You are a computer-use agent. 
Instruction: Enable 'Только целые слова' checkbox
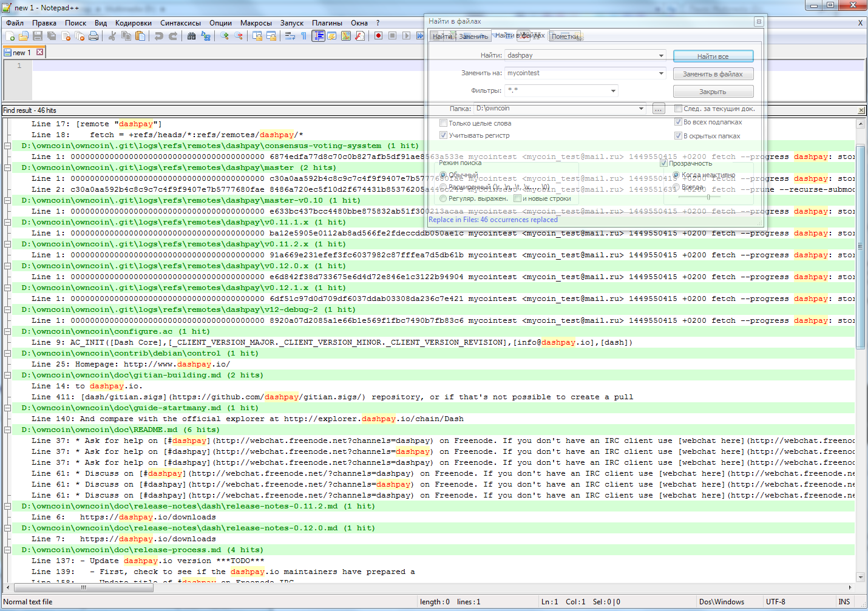(x=443, y=123)
